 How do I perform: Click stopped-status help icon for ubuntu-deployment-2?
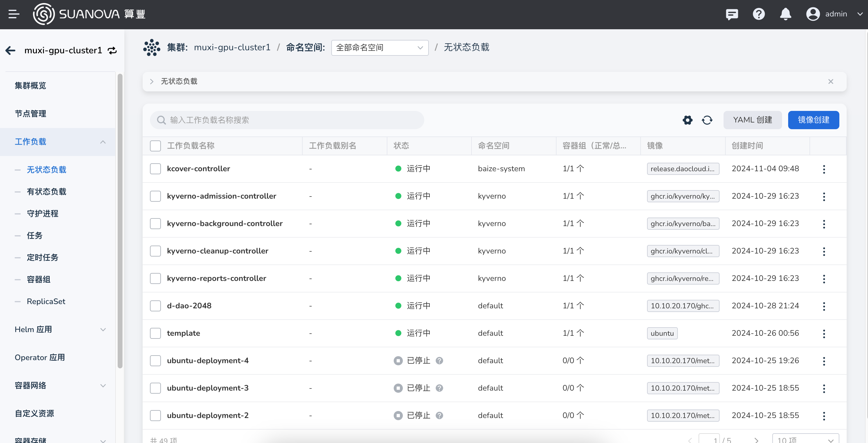pos(439,415)
